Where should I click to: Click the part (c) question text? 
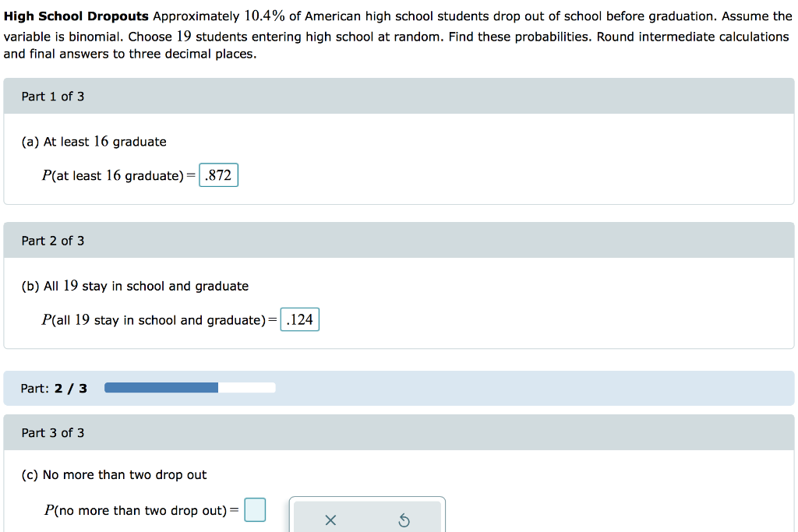[112, 474]
